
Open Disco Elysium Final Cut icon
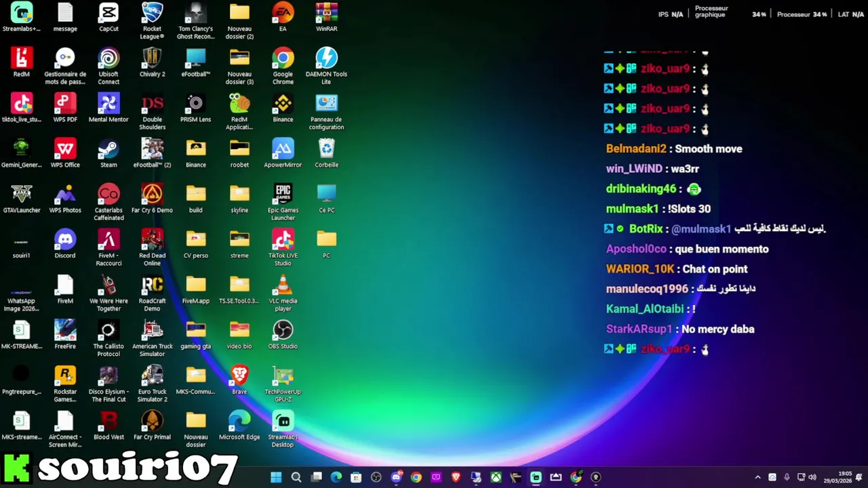click(108, 384)
